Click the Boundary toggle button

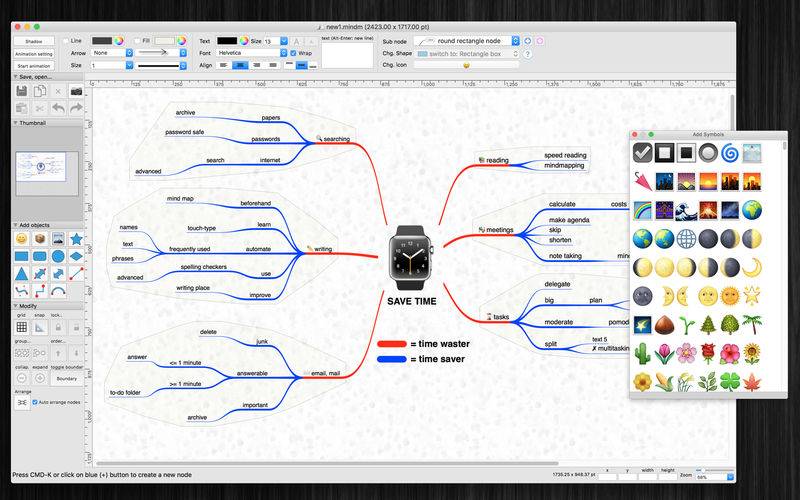coord(66,379)
